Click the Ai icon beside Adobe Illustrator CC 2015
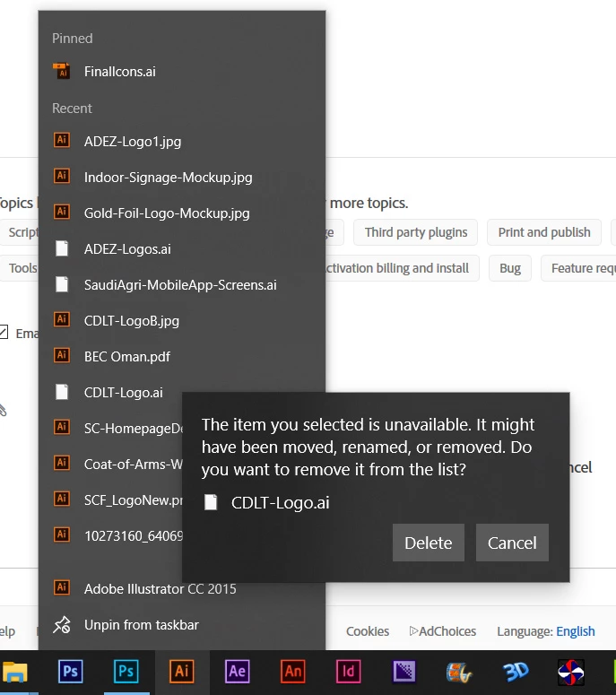The image size is (616, 695). pyautogui.click(x=62, y=587)
